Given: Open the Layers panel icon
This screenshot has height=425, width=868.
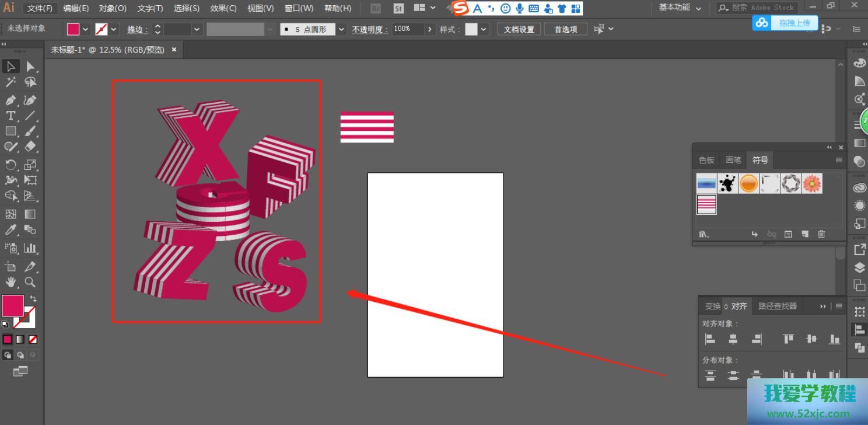Looking at the screenshot, I should tap(859, 267).
